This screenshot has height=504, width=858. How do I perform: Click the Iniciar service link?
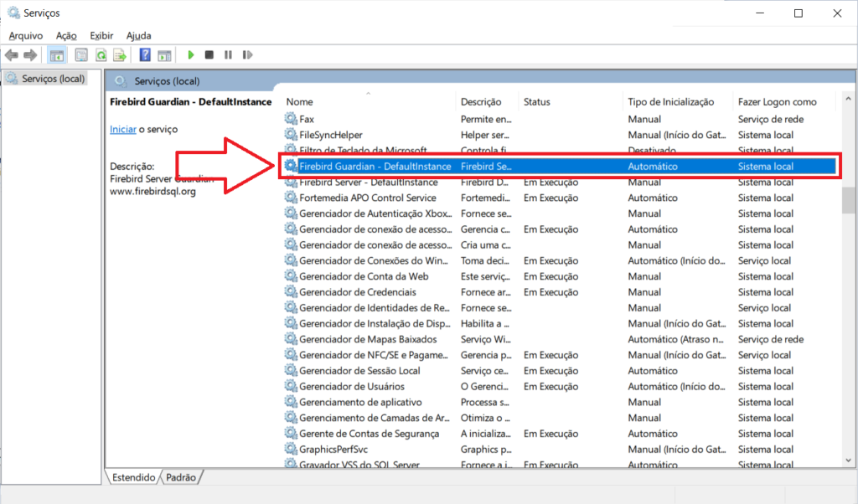coord(122,130)
